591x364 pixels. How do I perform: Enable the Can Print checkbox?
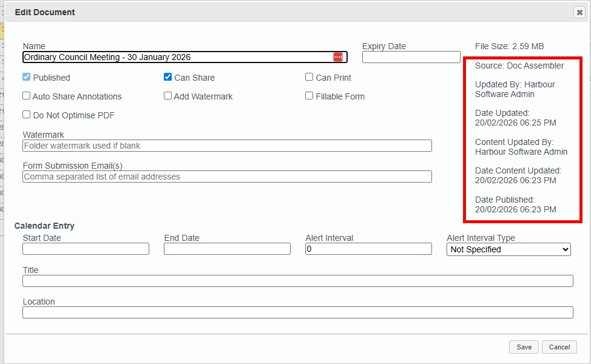click(309, 77)
